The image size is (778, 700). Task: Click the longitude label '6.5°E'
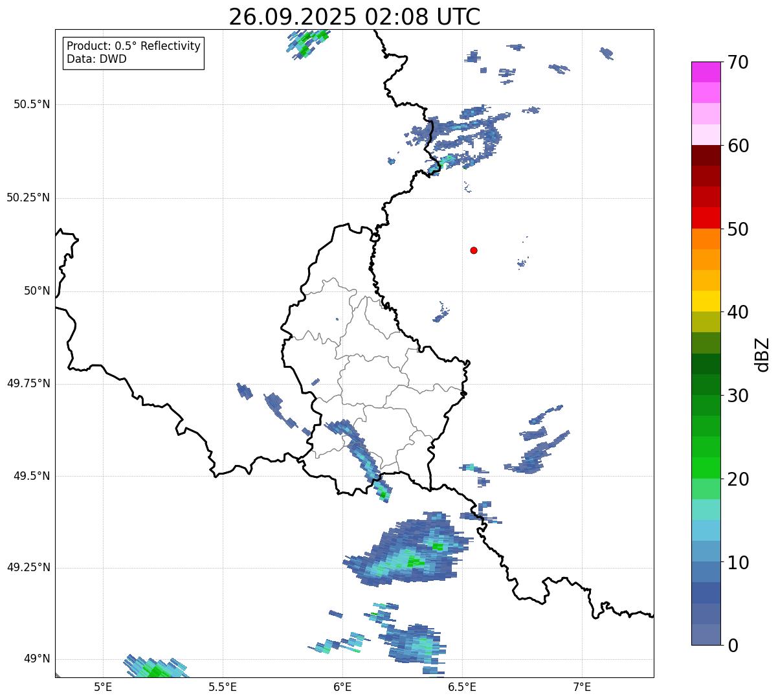(462, 686)
